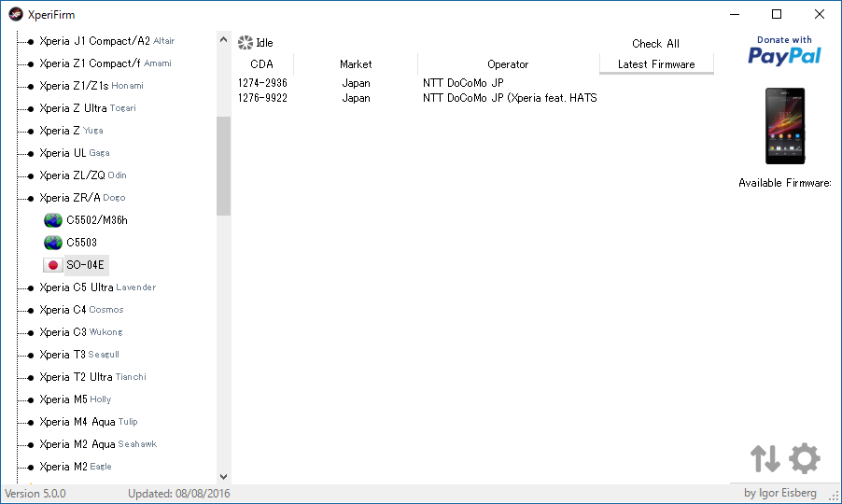Click the Latest Firmware column header
This screenshot has width=842, height=504.
pyautogui.click(x=656, y=64)
